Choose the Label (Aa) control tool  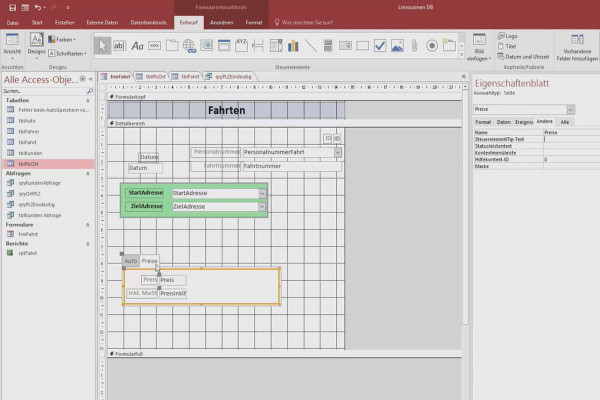pyautogui.click(x=137, y=46)
